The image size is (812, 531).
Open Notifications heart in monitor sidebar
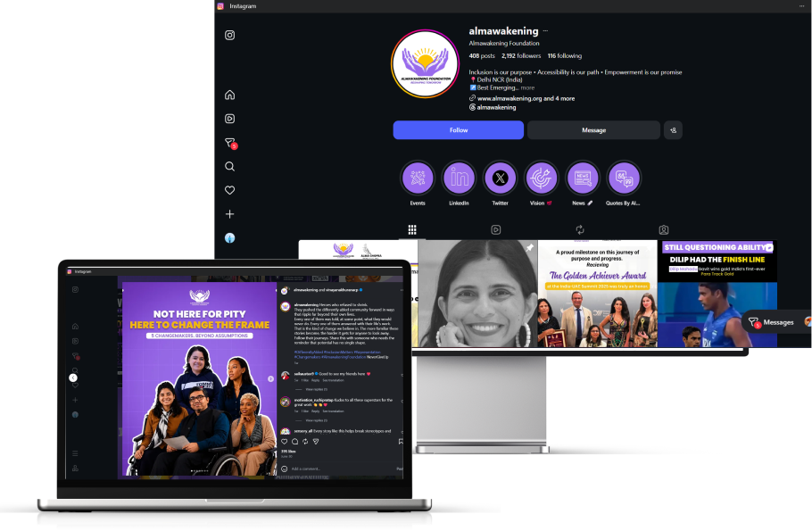click(229, 190)
